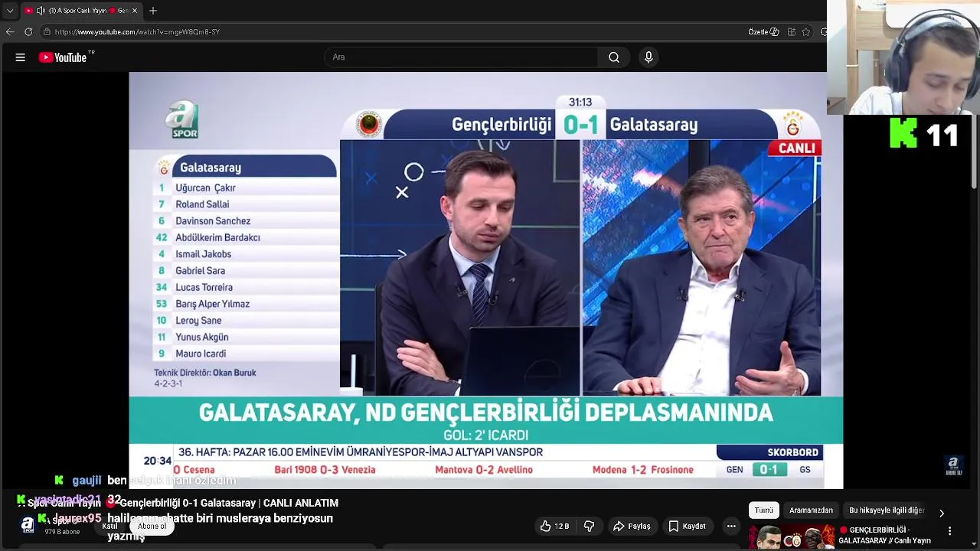This screenshot has width=980, height=551.
Task: Click Leroy Sane in lineup
Action: [x=198, y=321]
